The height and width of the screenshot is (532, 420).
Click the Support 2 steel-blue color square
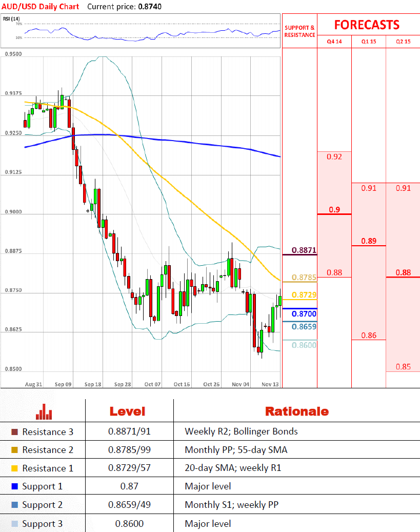click(x=14, y=504)
